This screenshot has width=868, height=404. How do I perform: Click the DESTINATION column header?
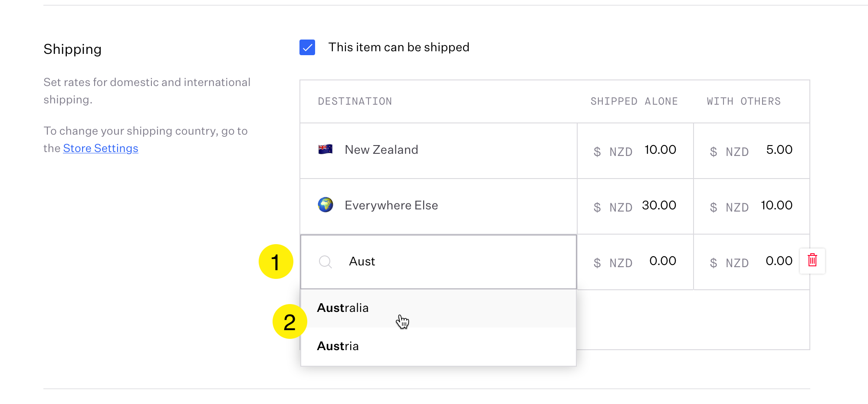coord(355,101)
